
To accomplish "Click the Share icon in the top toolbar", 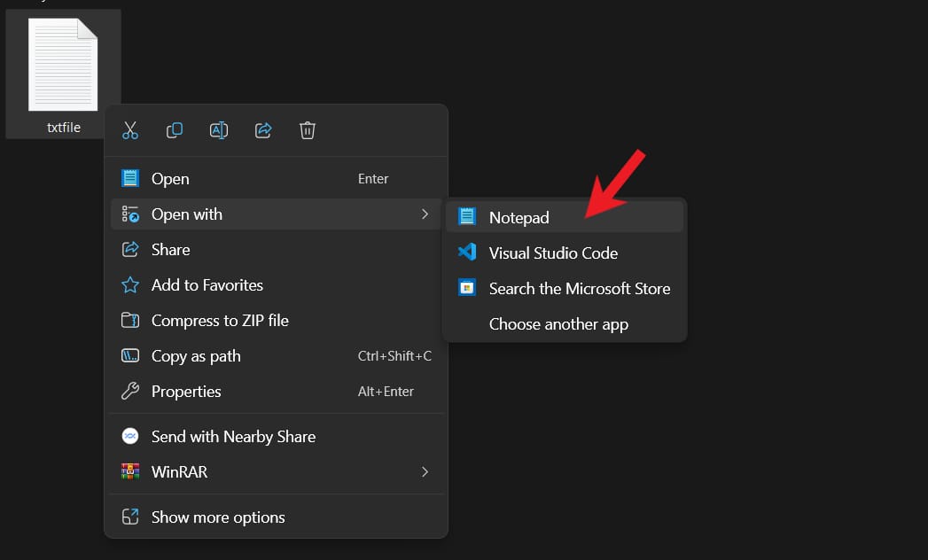I will tap(263, 129).
